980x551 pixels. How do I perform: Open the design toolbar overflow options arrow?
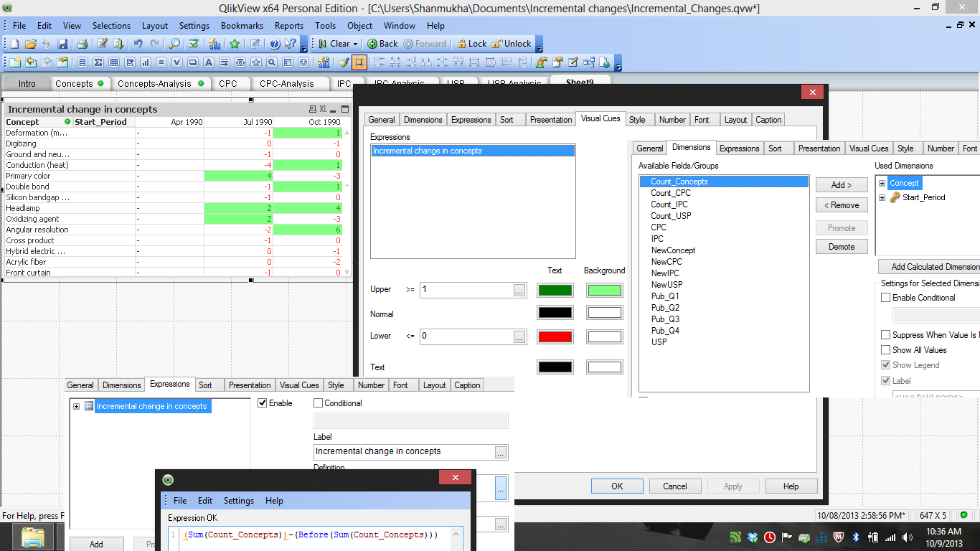618,63
